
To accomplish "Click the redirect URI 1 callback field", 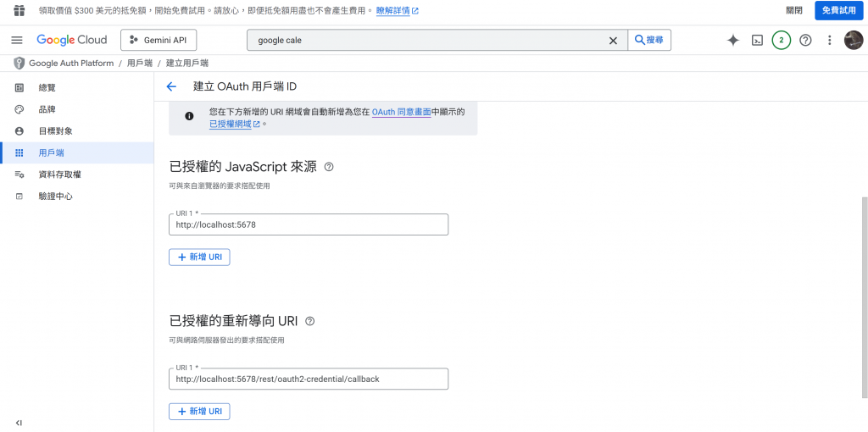I will pos(309,379).
